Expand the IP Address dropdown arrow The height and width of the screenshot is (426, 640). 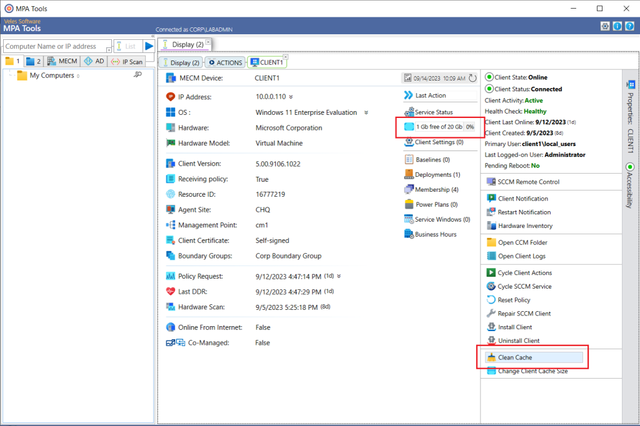coord(291,97)
